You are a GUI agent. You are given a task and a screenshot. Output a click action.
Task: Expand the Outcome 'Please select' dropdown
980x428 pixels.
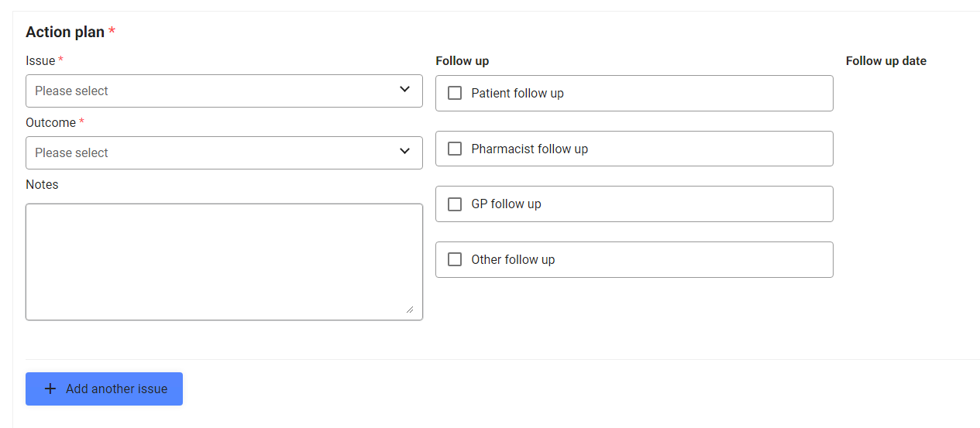pyautogui.click(x=224, y=152)
